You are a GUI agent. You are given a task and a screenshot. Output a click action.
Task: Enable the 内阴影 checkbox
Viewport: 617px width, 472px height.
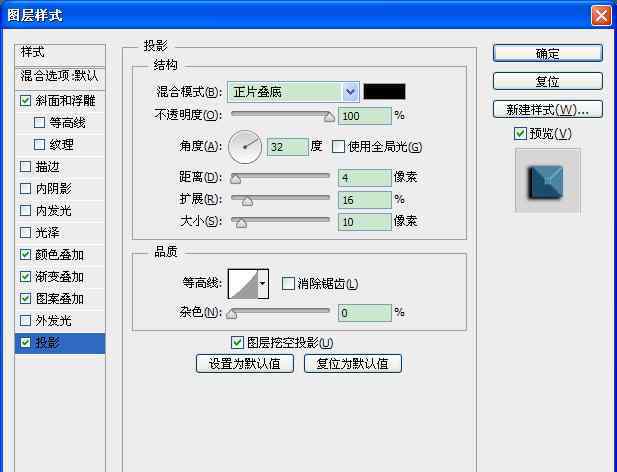point(26,189)
